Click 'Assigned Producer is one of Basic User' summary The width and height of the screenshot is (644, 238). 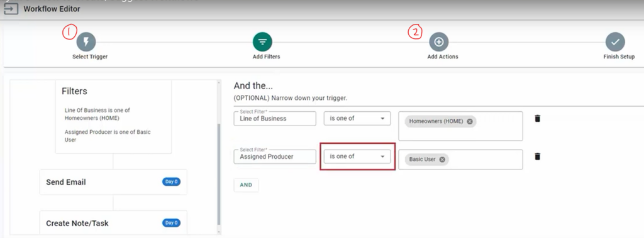point(108,136)
